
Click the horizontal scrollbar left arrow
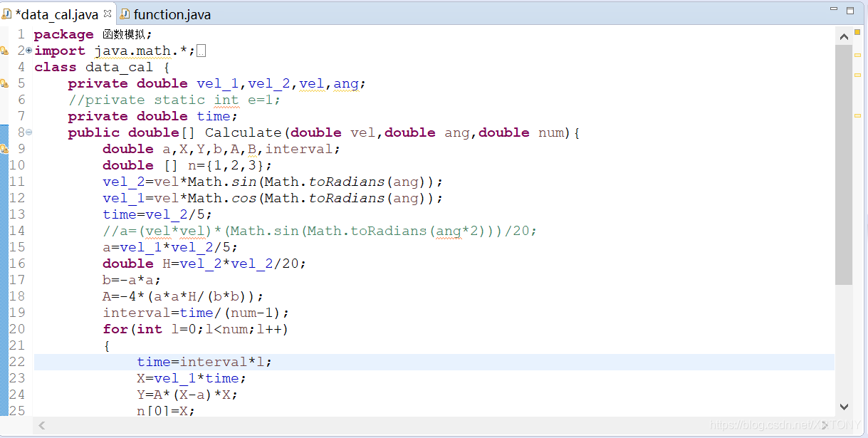[42, 425]
